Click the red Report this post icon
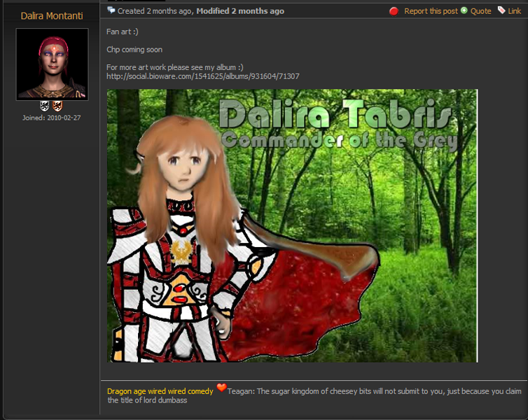The image size is (528, 420). 394,11
